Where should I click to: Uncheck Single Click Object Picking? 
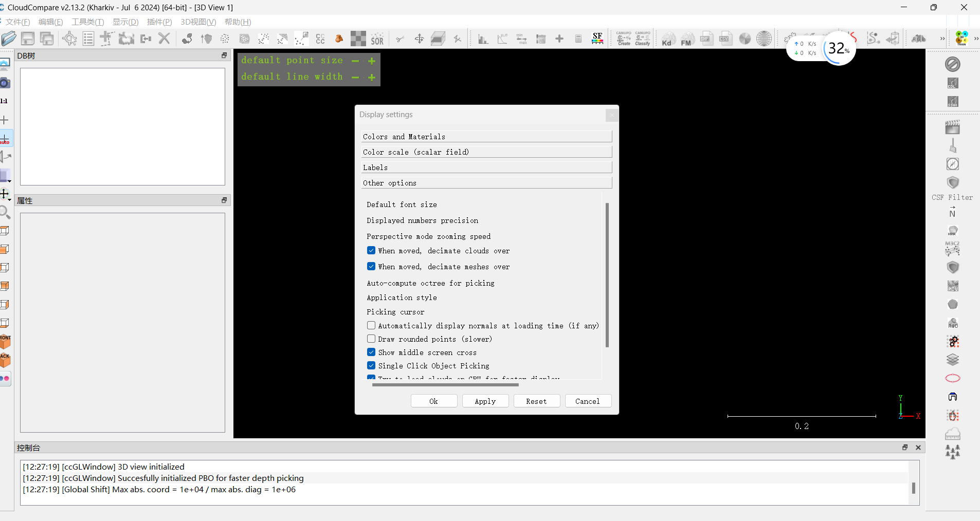click(371, 366)
